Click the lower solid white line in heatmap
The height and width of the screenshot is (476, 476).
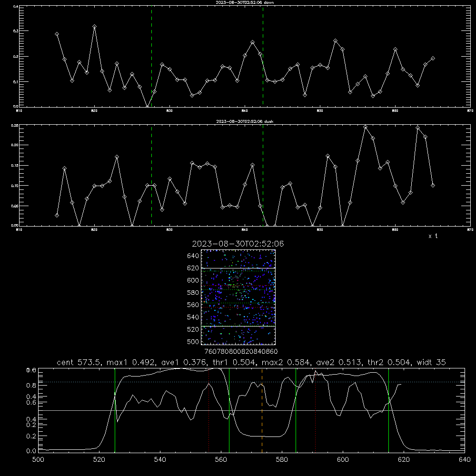pos(238,326)
